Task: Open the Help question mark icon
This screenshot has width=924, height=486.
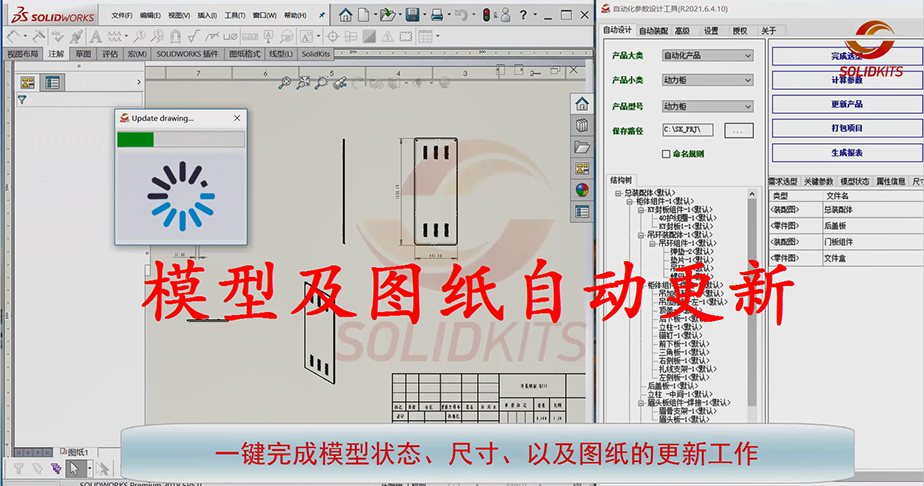Action: click(x=523, y=15)
